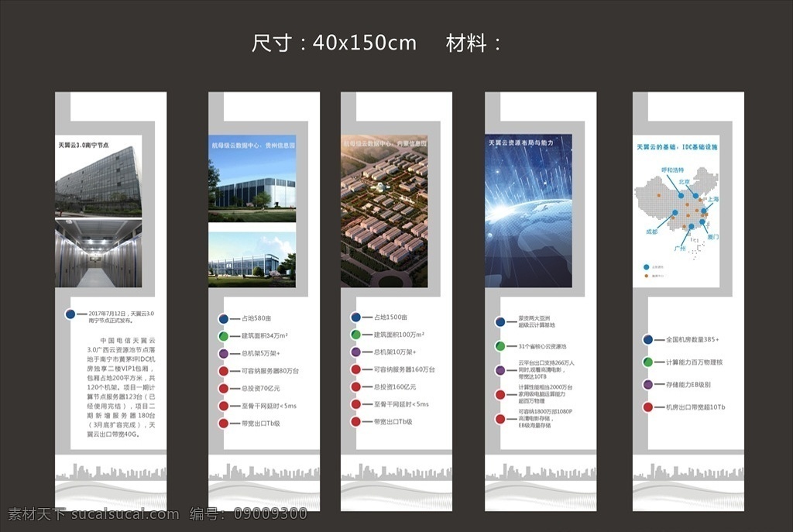Select the '航母级云数据中心，内蒙信息园' title
The image size is (793, 532).
point(386,143)
